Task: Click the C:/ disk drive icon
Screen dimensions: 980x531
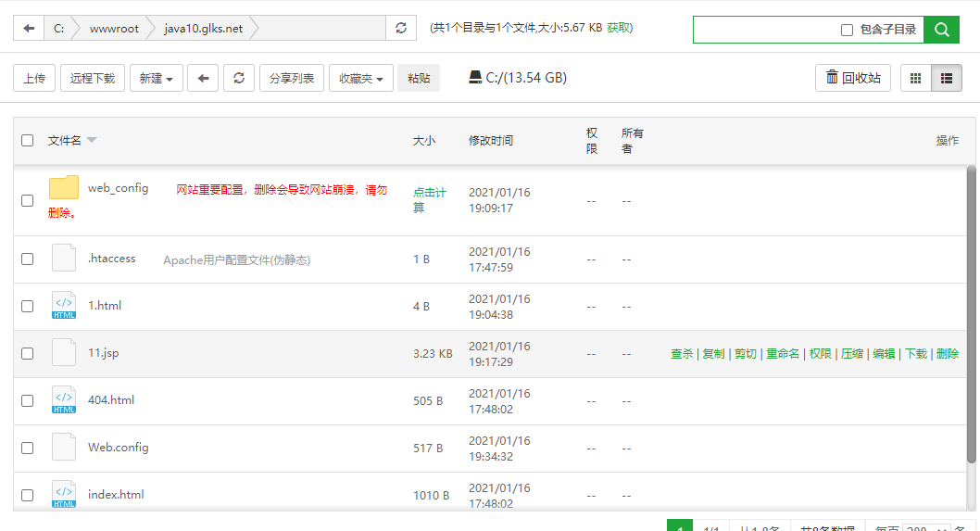Action: click(475, 78)
